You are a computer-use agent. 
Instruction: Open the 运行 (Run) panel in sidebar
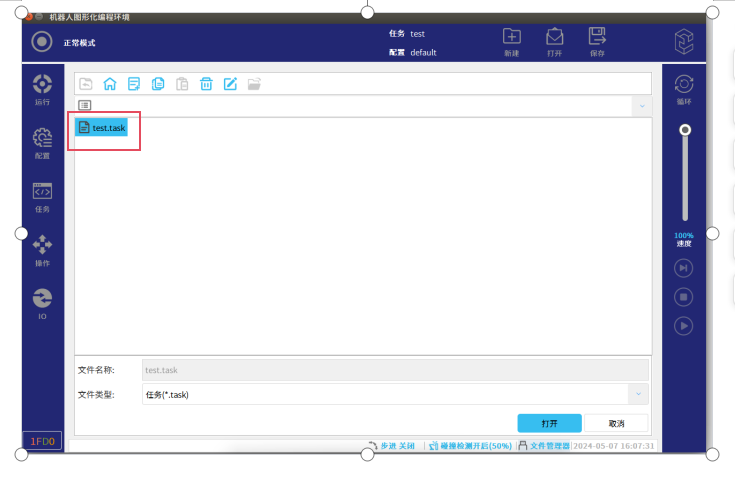pos(42,89)
